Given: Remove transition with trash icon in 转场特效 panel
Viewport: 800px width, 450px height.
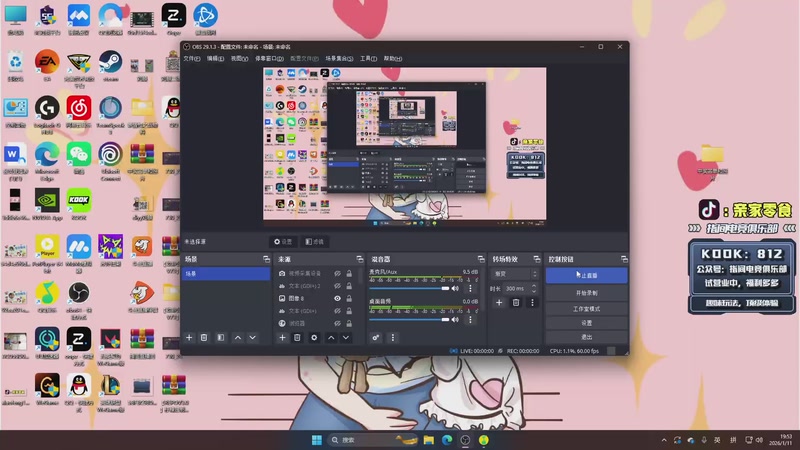Looking at the screenshot, I should tap(516, 303).
